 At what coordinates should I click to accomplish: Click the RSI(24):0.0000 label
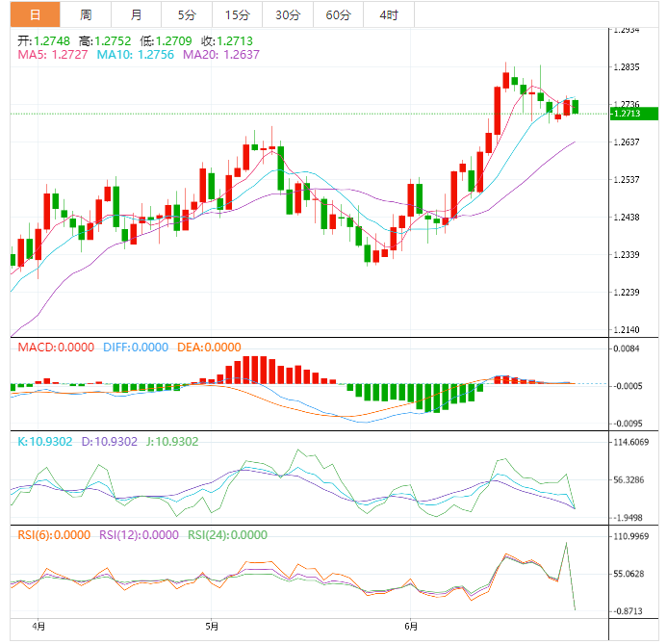231,535
